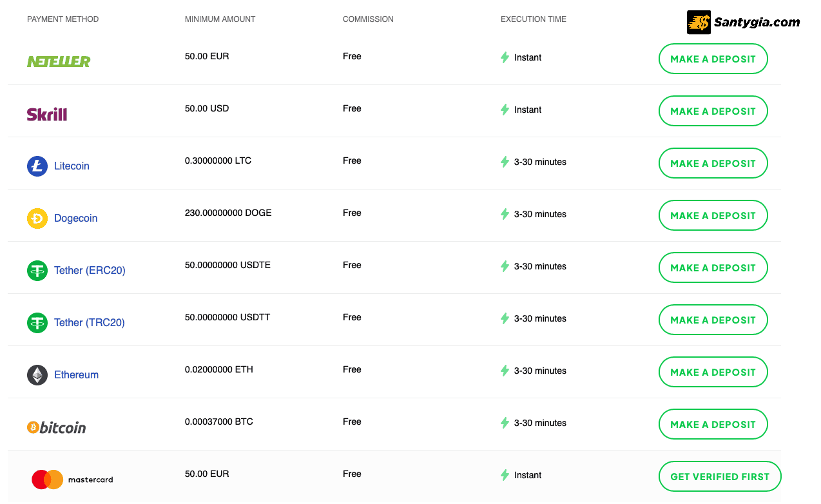Viewport: 821px width, 504px height.
Task: Click the 0.30000000 LTC amount
Action: 218,160
